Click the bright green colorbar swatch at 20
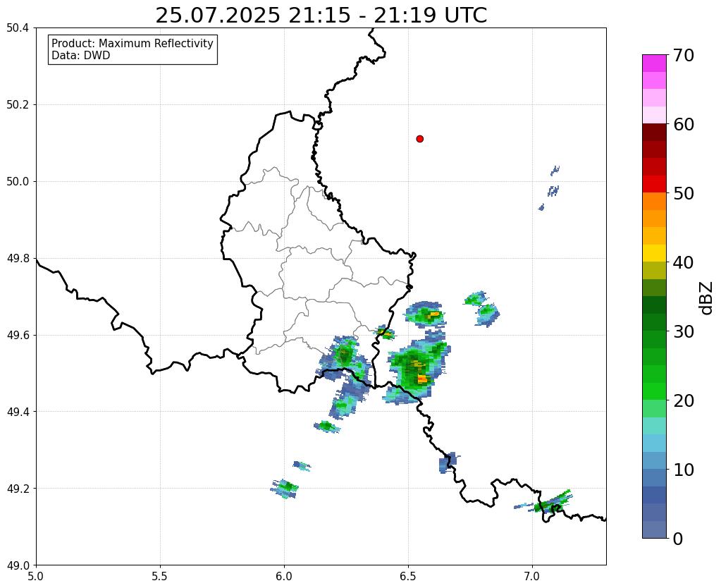721x588 pixels. pyautogui.click(x=654, y=391)
